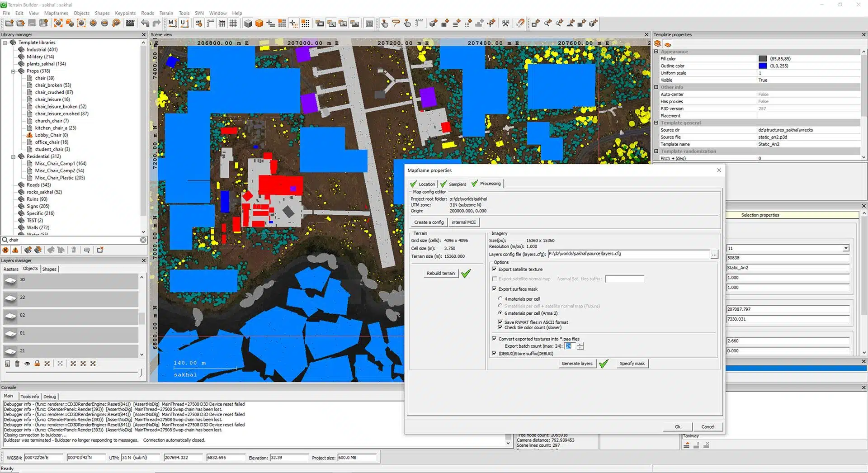
Task: Click the clapperboard icon in the toolbar
Action: 130,23
